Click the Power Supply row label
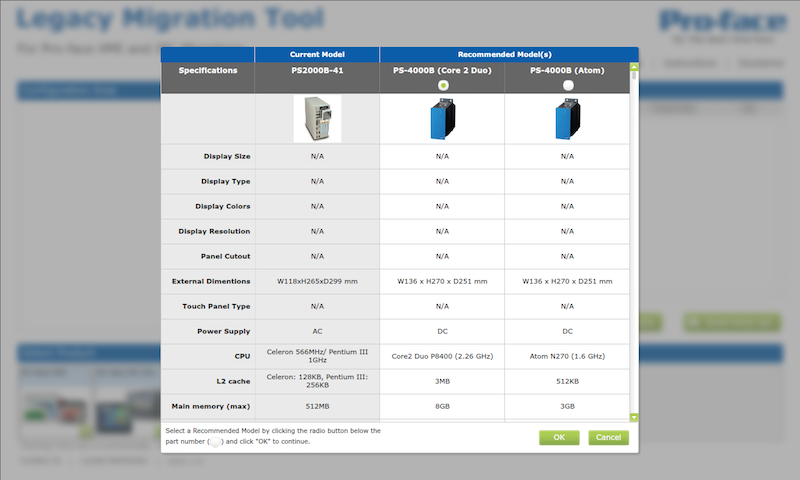The height and width of the screenshot is (480, 800). click(224, 332)
